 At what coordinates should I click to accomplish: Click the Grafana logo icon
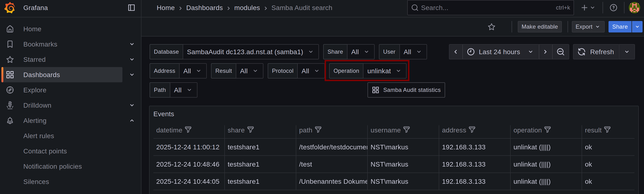point(10,8)
